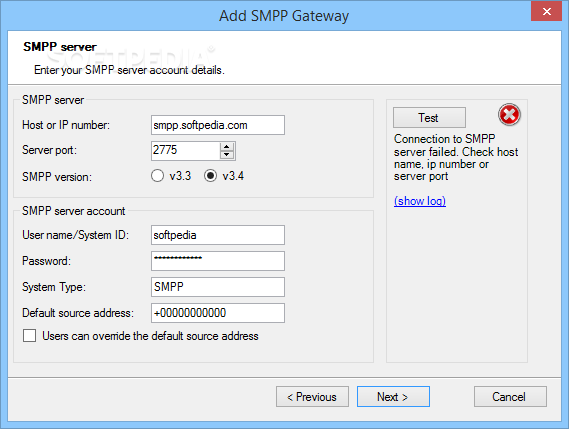Click the Default source address field
The image size is (569, 429).
point(218,313)
